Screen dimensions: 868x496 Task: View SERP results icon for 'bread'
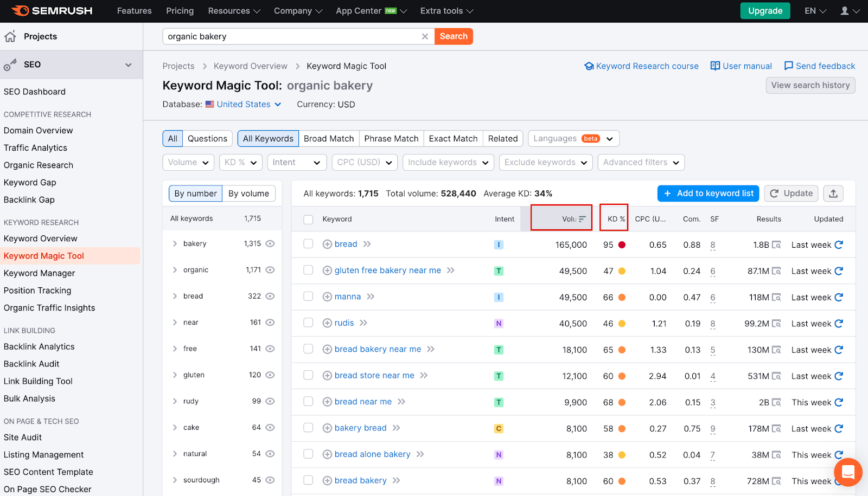coord(776,245)
